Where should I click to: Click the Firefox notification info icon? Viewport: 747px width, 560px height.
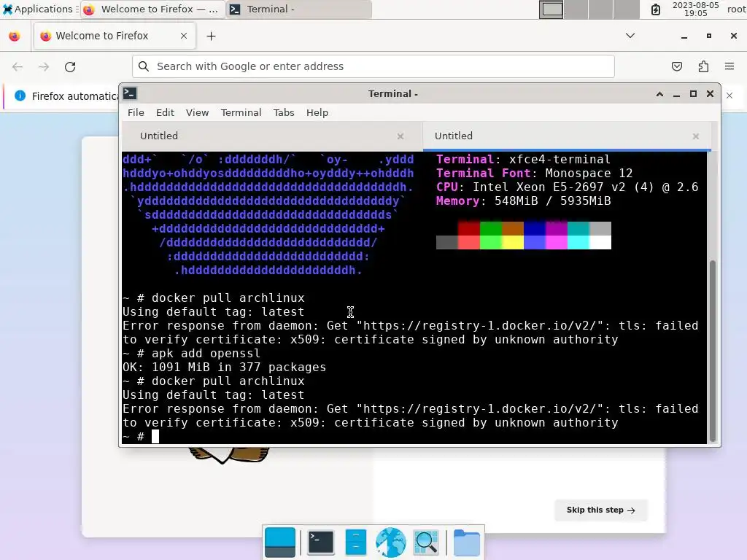(x=20, y=96)
